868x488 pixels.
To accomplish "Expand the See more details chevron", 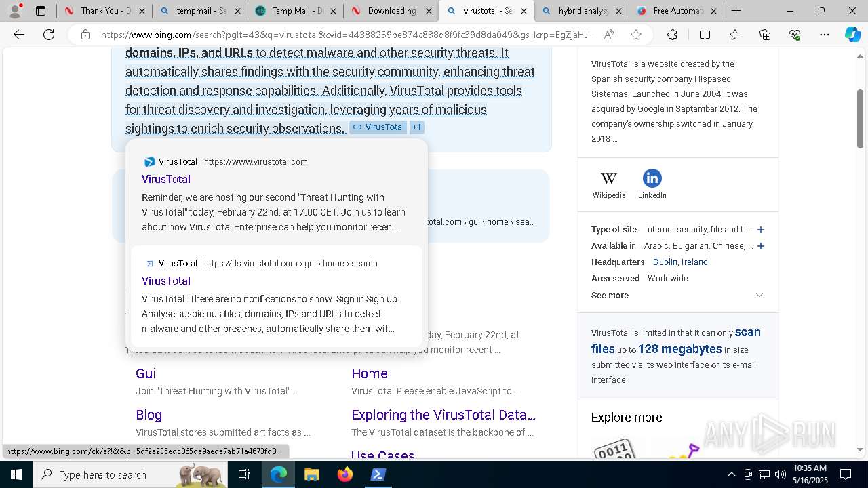I will 759,295.
